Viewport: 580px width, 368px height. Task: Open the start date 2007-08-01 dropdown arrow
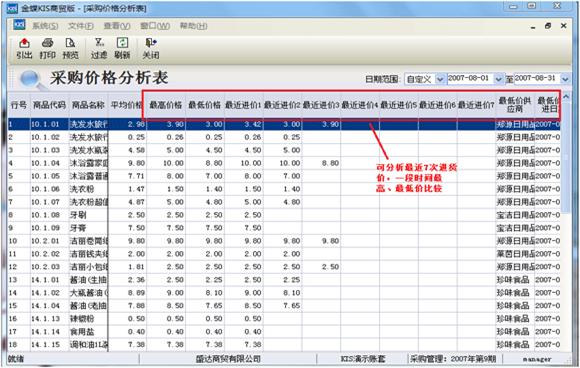click(x=499, y=79)
